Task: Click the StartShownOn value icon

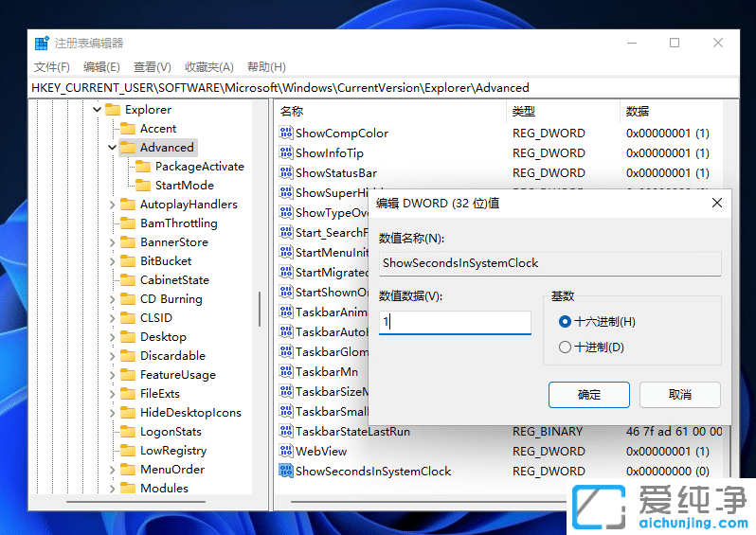Action: (x=286, y=292)
